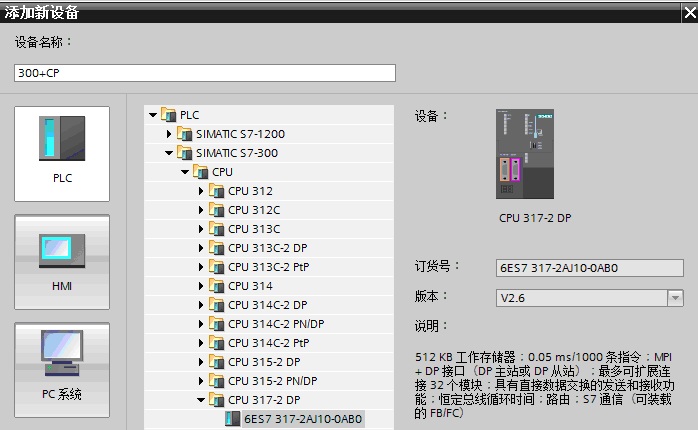Click the 6ES7 317-2AJ10-0AB0 module icon
This screenshot has height=430, width=698.
point(232,418)
